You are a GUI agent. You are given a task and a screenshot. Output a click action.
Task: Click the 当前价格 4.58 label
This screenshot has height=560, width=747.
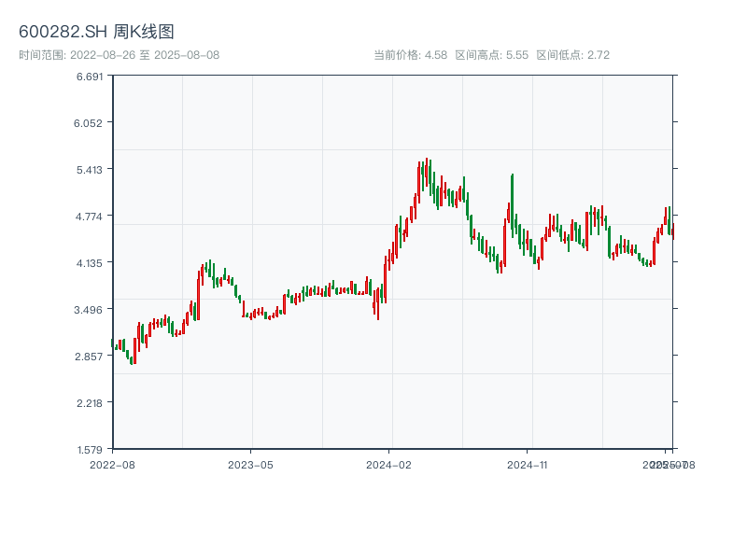(411, 55)
